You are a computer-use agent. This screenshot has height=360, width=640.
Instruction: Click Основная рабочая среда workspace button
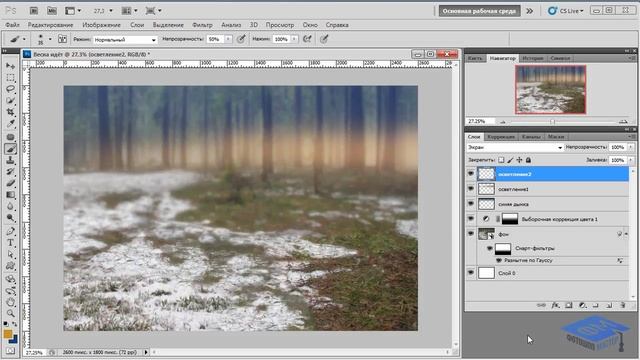(479, 11)
